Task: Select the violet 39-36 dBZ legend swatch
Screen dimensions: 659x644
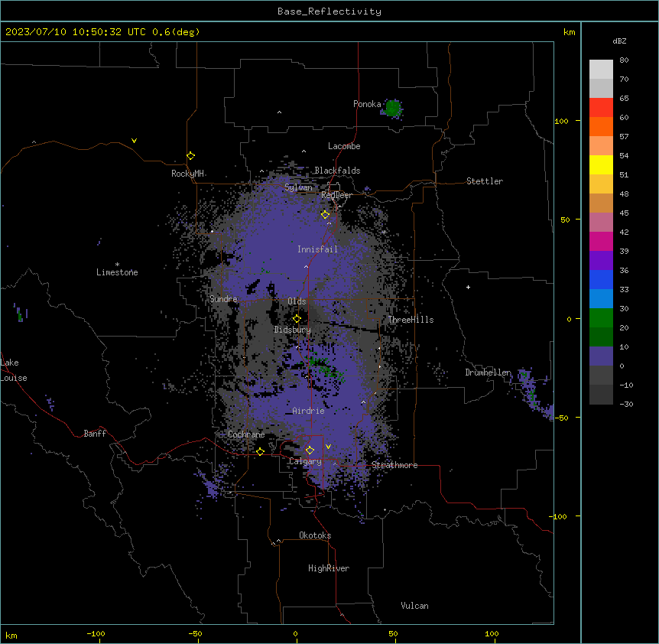Action: coord(601,261)
